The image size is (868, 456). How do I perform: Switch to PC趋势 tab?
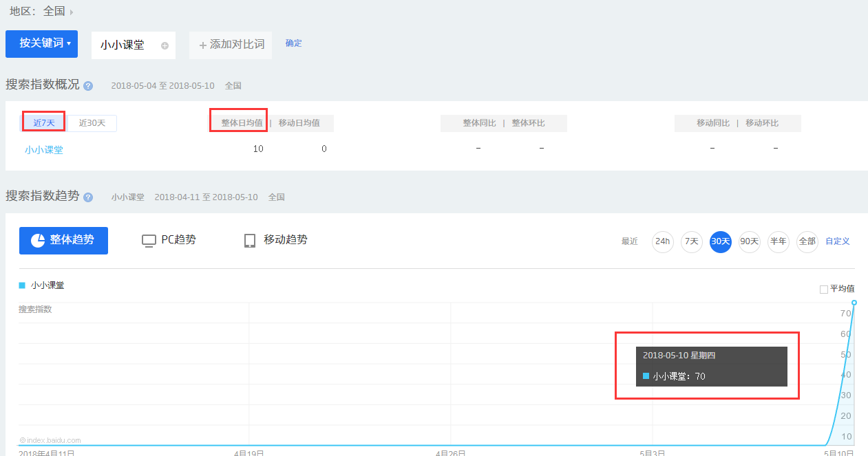169,240
